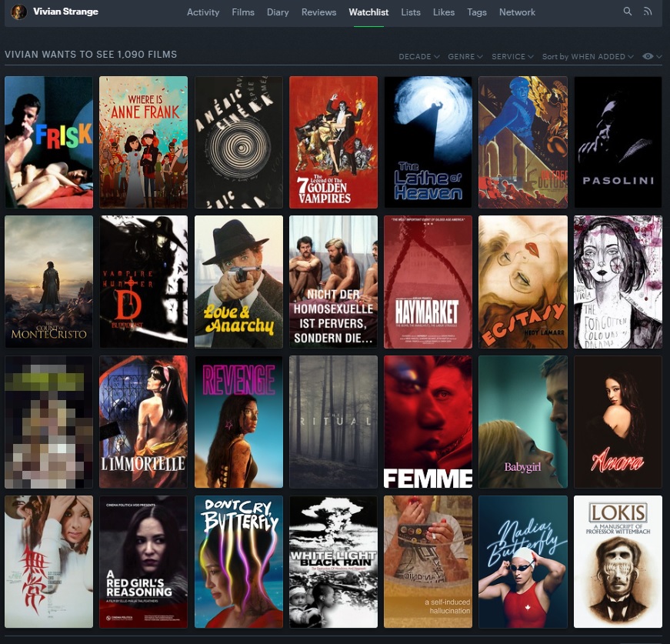Screen dimensions: 670x644
Task: Open the Count of Monte Cristo poster
Action: point(48,282)
